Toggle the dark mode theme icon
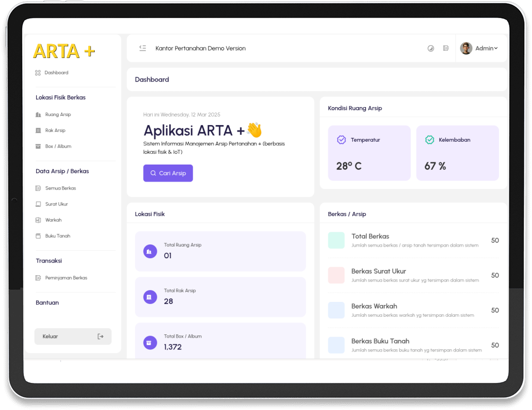This screenshot has height=410, width=532. coord(431,48)
